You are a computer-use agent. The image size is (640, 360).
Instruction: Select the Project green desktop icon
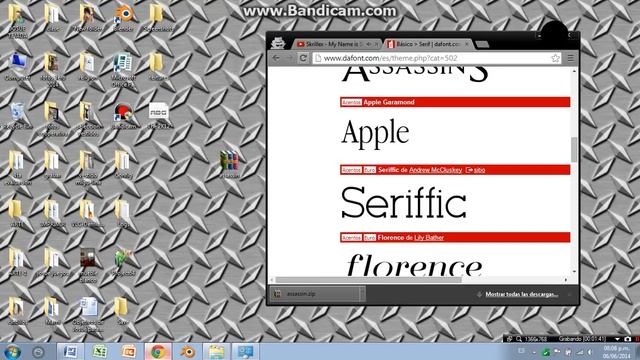pos(123,262)
